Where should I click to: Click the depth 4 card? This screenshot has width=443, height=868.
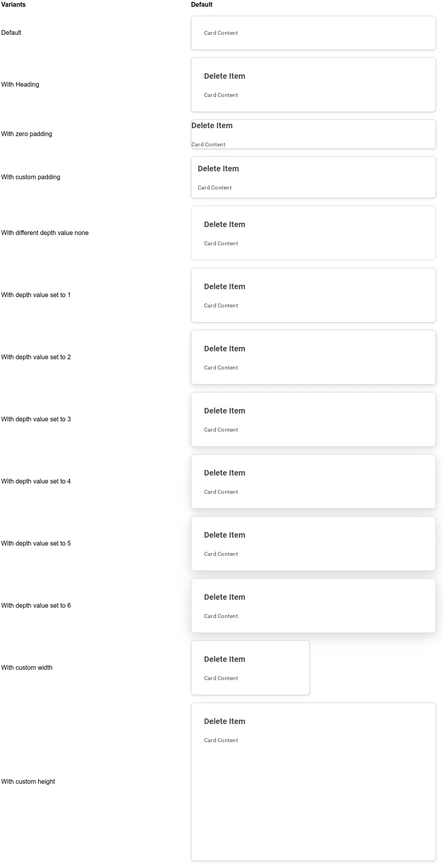[313, 481]
